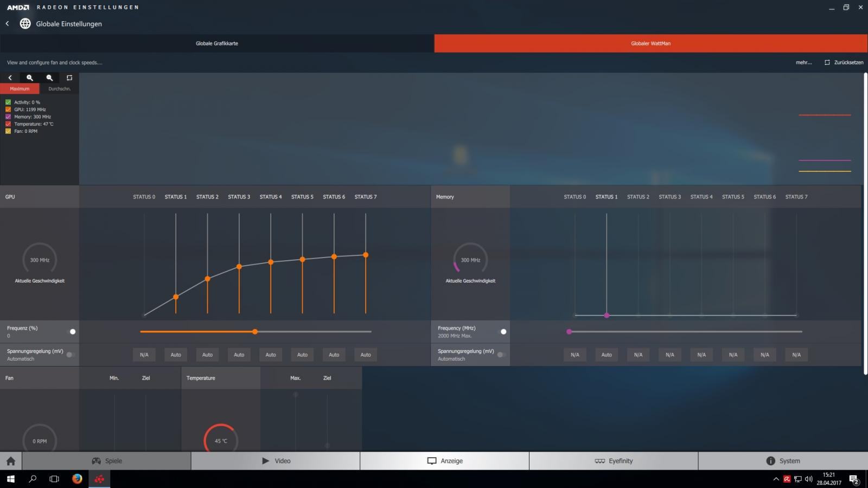
Task: Click the Memory Status 1 curve point
Action: coord(607,315)
